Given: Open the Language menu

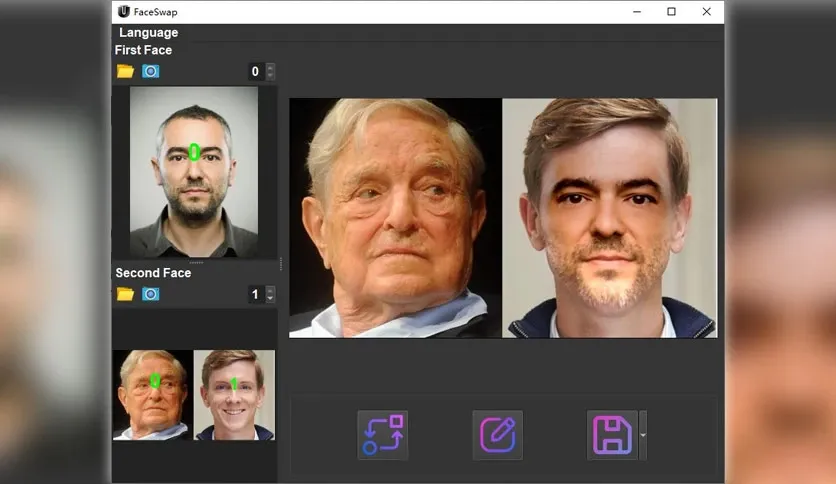Looking at the screenshot, I should click(x=149, y=33).
